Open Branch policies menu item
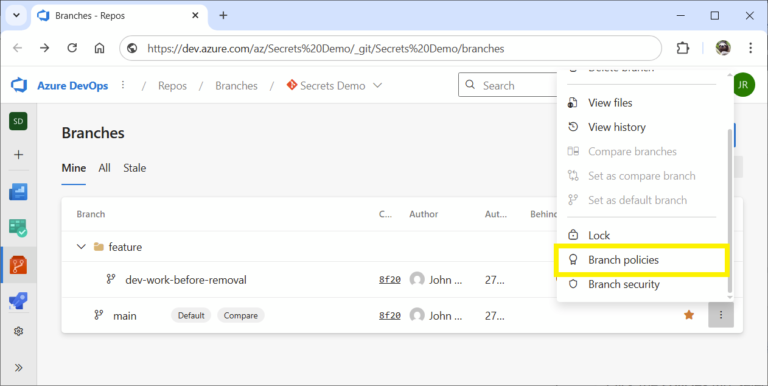 (x=642, y=260)
